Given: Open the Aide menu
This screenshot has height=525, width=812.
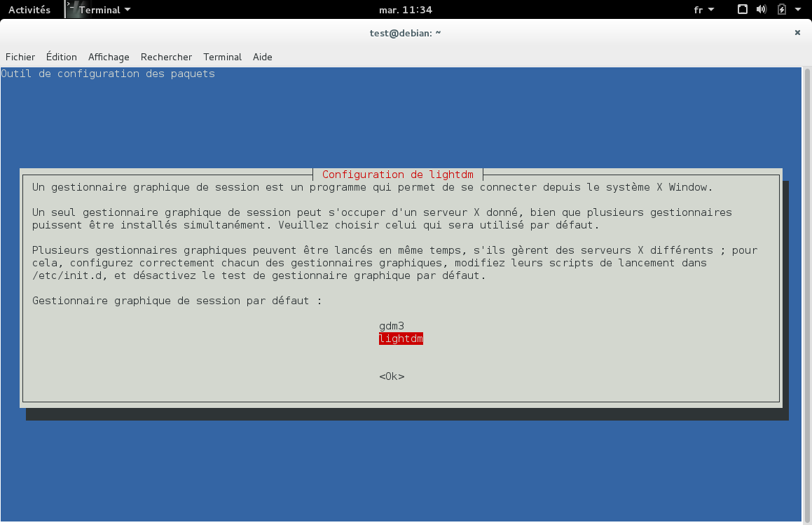Looking at the screenshot, I should tap(263, 57).
